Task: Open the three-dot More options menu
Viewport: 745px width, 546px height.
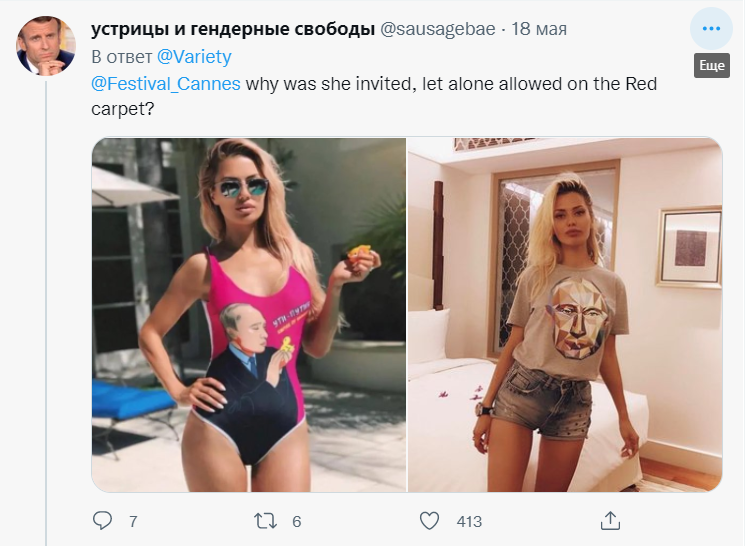Action: (711, 29)
